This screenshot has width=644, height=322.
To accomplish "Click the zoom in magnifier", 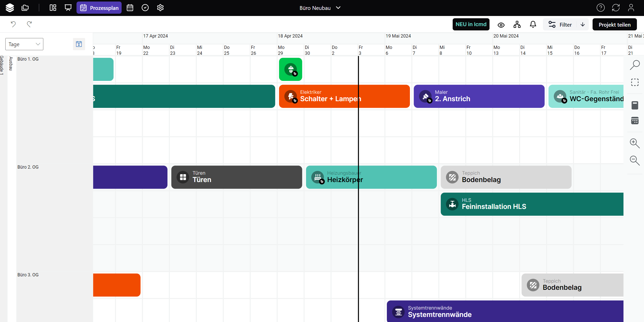I will point(635,143).
